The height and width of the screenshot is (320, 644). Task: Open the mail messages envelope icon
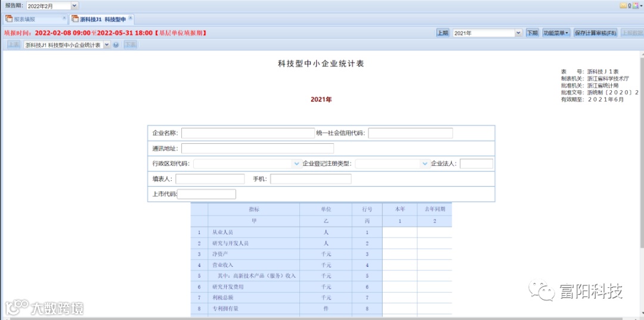coord(623,6)
